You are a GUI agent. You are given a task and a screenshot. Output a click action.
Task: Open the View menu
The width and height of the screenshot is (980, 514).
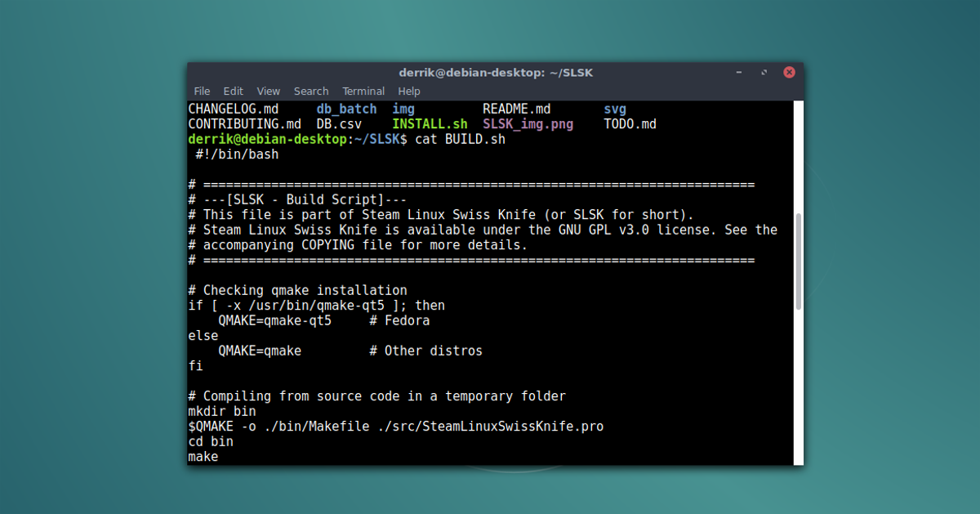[269, 91]
